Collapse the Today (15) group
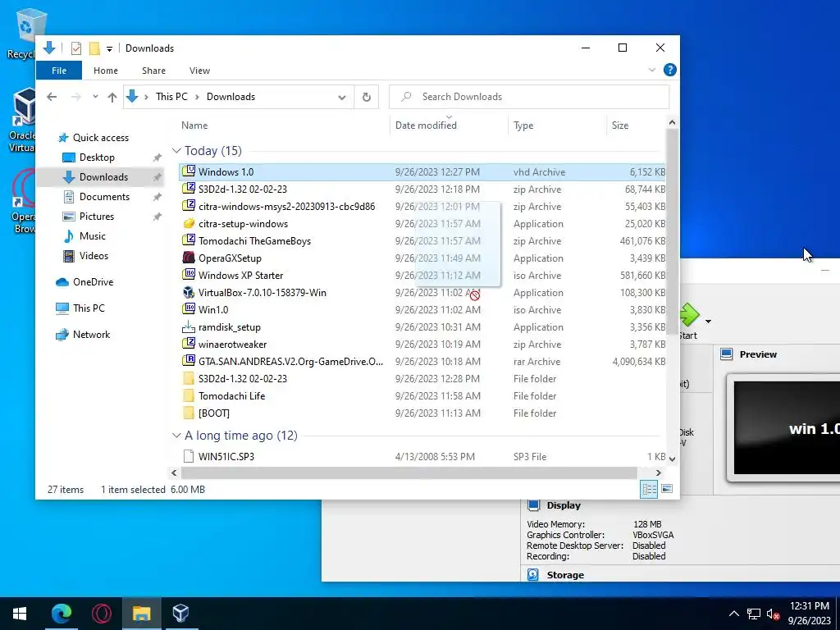The width and height of the screenshot is (840, 630). (x=176, y=151)
